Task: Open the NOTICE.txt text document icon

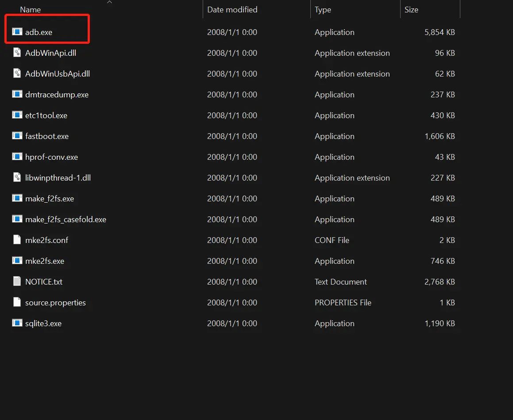Action: [x=17, y=281]
